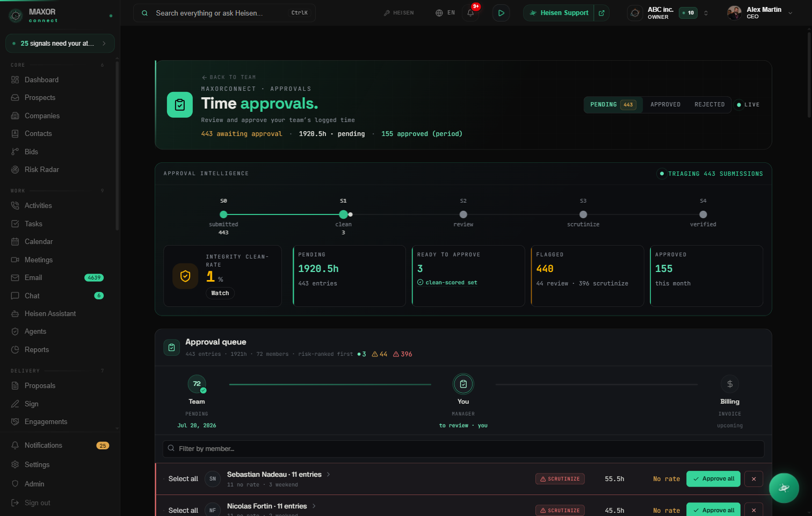Click the Search everything or ask Heisen box
Viewport: 812px width, 516px height.
point(224,13)
